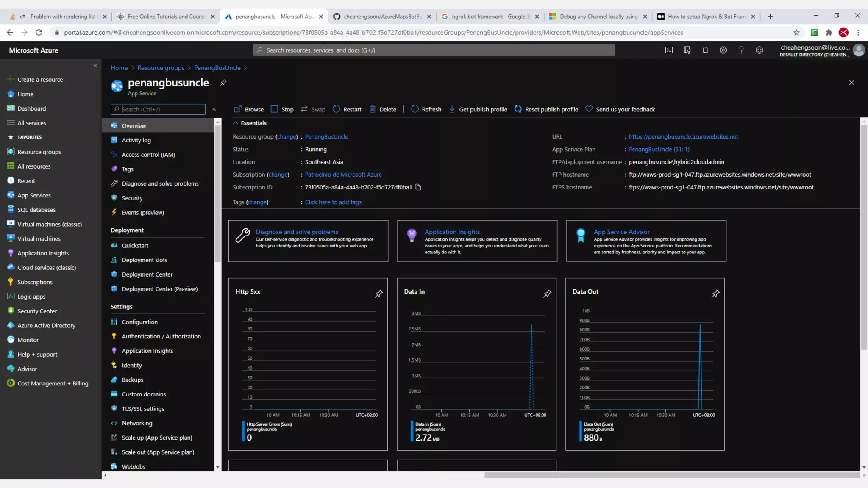Open portal settings gear icon
Image resolution: width=868 pixels, height=488 pixels.
point(723,50)
